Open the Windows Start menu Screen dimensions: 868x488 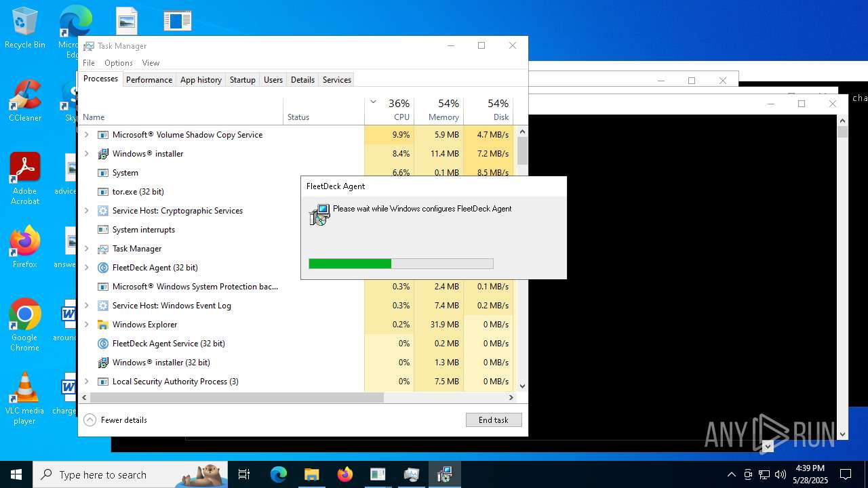16,474
